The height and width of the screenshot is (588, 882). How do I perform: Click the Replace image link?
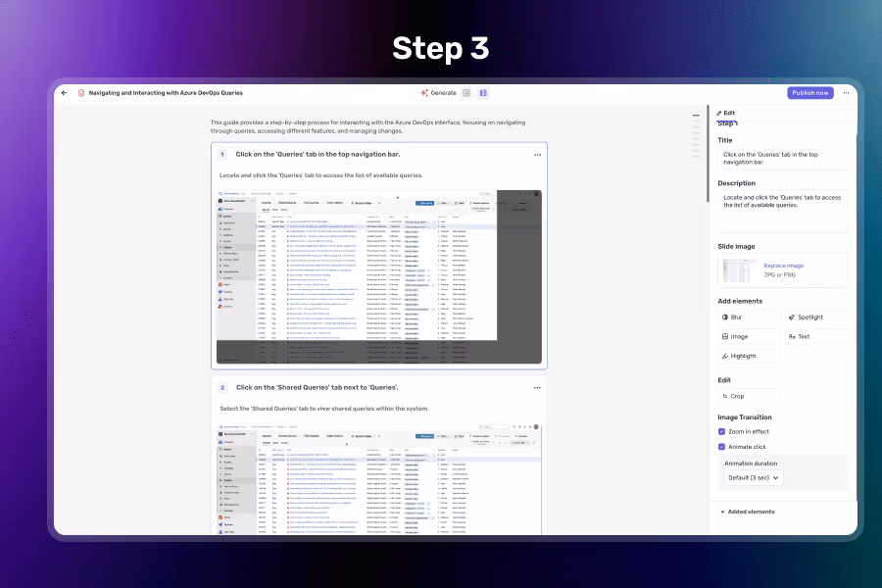(x=784, y=266)
